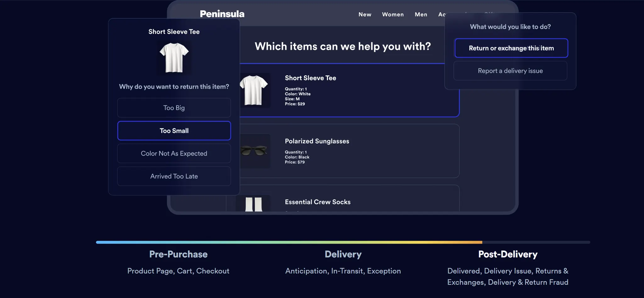Image resolution: width=644 pixels, height=298 pixels.
Task: Click the Peninsula logo
Action: [x=222, y=14]
